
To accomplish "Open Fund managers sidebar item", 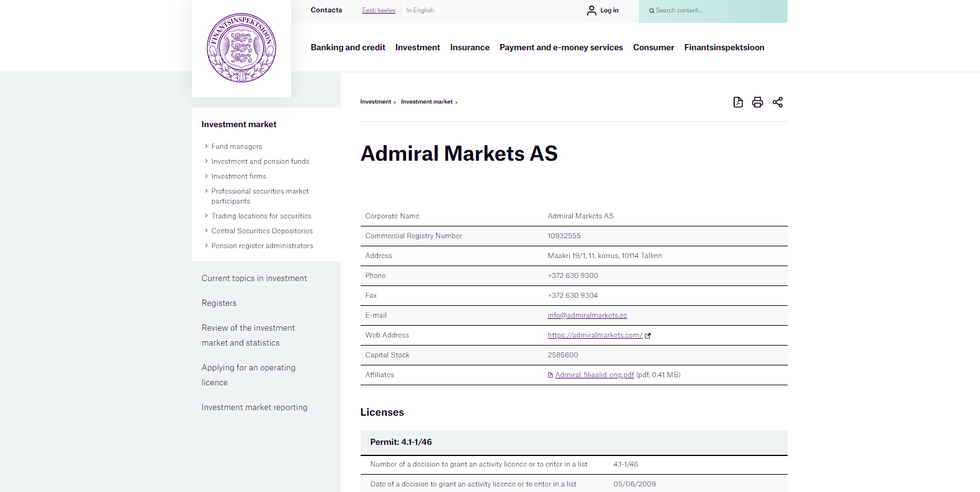I will click(236, 146).
